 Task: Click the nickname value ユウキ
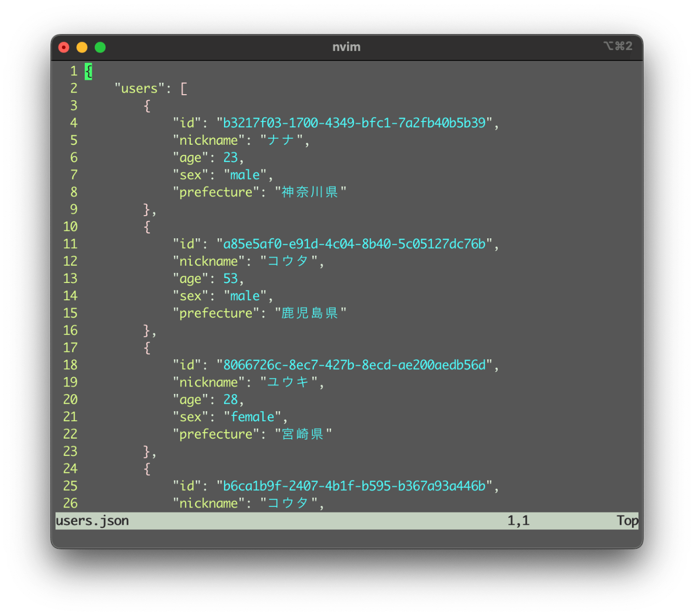(289, 382)
